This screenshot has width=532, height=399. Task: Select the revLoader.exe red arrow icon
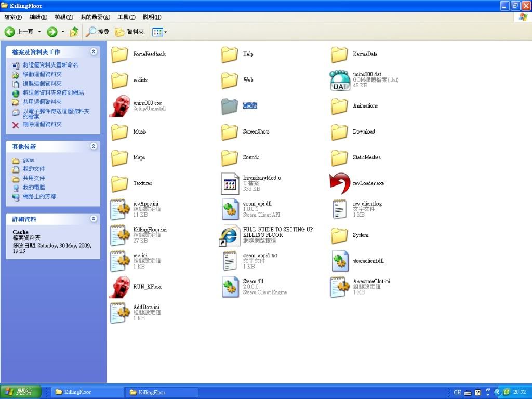pos(340,183)
